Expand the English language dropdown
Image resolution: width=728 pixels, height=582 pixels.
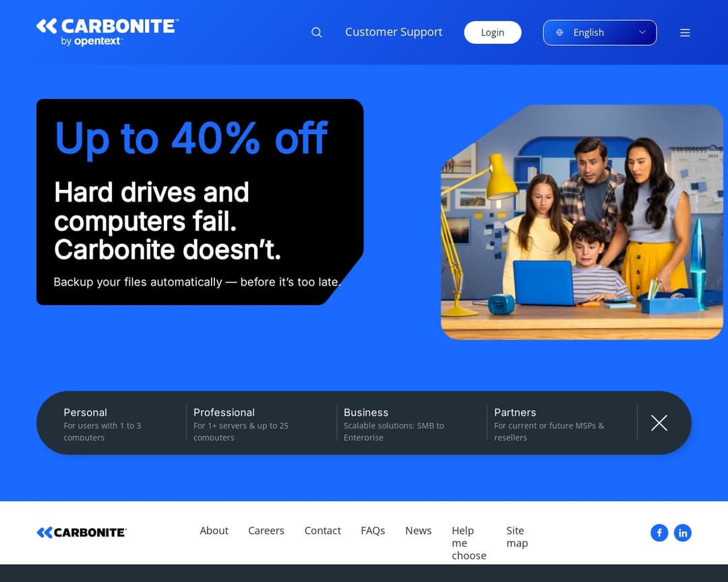600,32
